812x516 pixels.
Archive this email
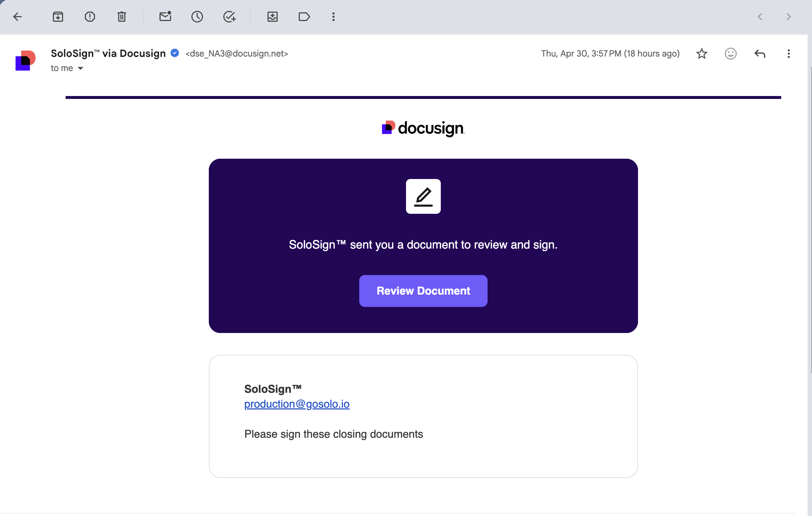tap(58, 17)
